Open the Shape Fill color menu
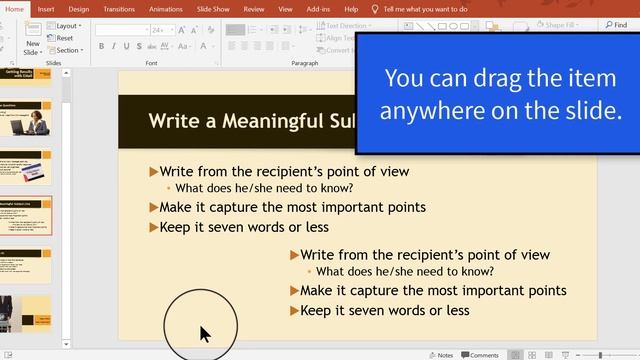This screenshot has height=360, width=640. [558, 25]
